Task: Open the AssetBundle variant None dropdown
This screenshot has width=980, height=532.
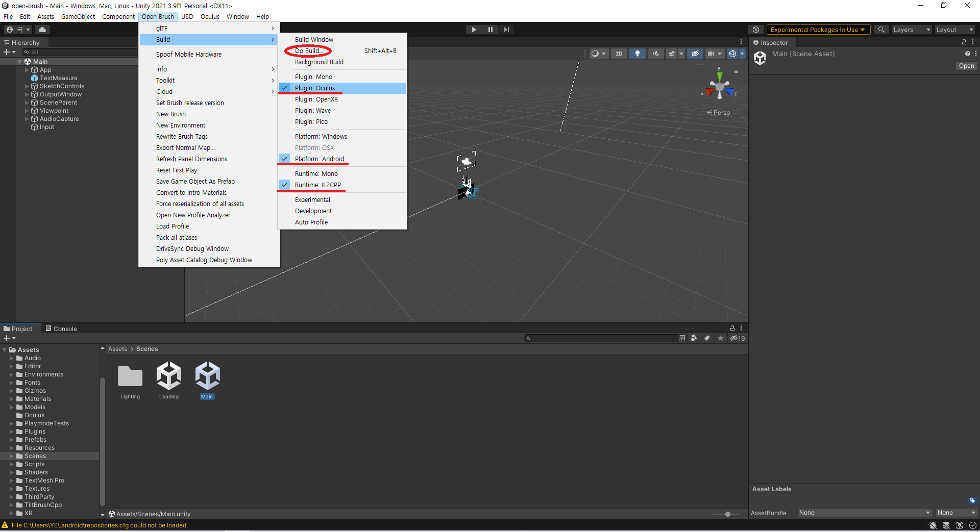Action: (956, 513)
